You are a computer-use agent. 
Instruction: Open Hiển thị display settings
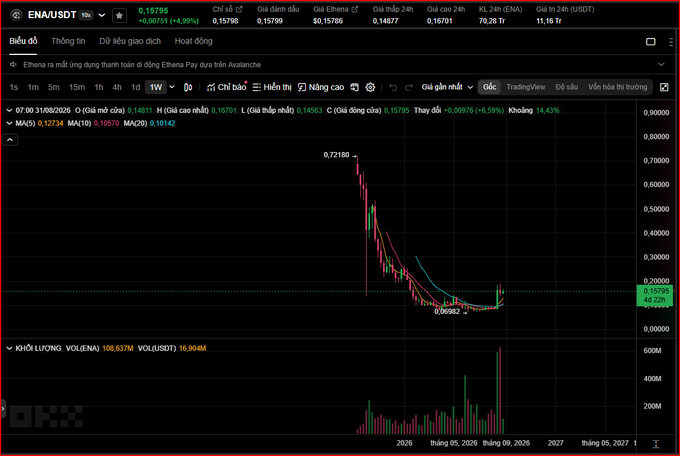272,87
